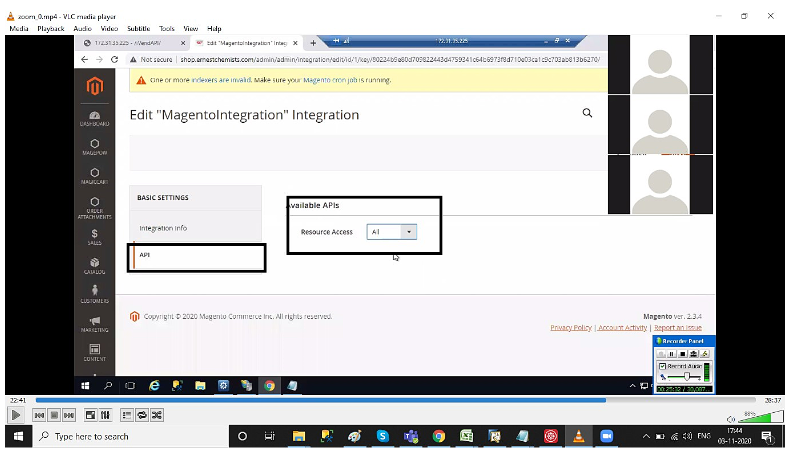
Task: Open the VLC Subtitle menu
Action: pos(138,29)
